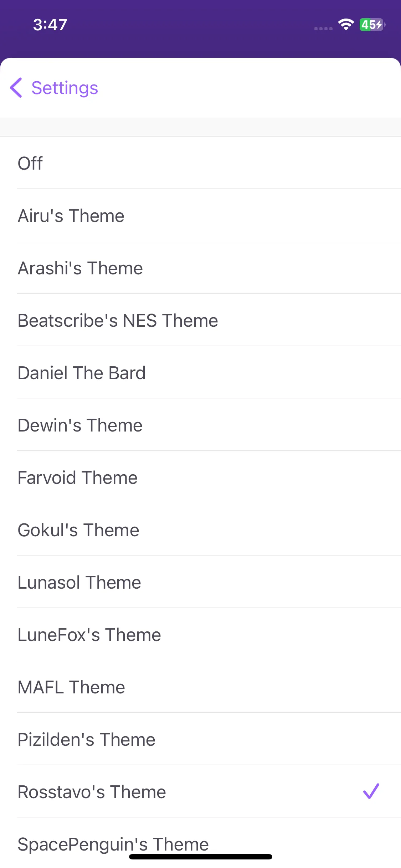The height and width of the screenshot is (868, 401).
Task: Select MAFL Theme
Action: point(200,687)
